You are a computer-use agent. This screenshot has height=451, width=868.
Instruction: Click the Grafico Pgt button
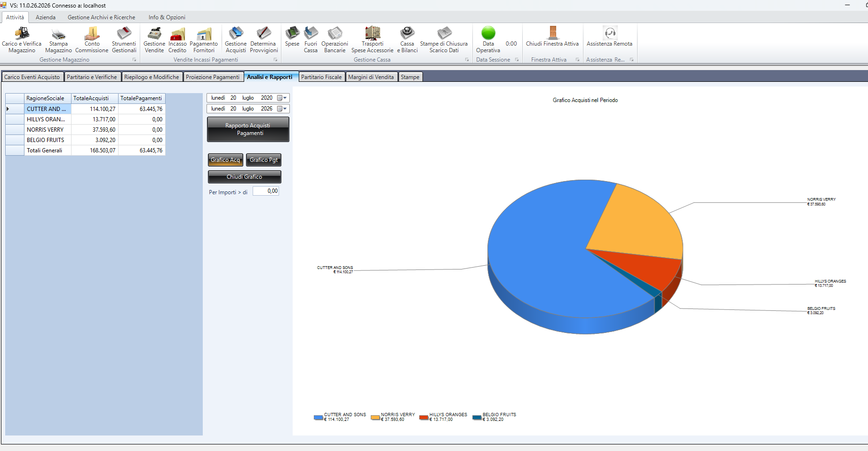point(263,160)
